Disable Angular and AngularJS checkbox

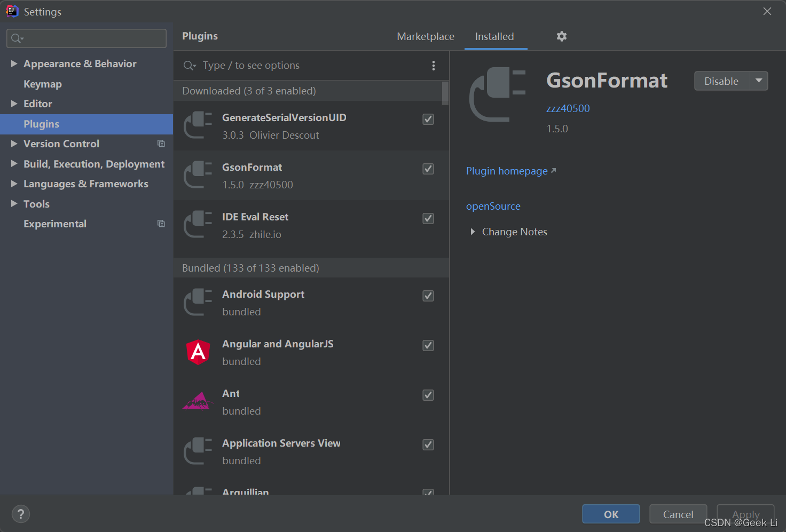click(x=428, y=345)
